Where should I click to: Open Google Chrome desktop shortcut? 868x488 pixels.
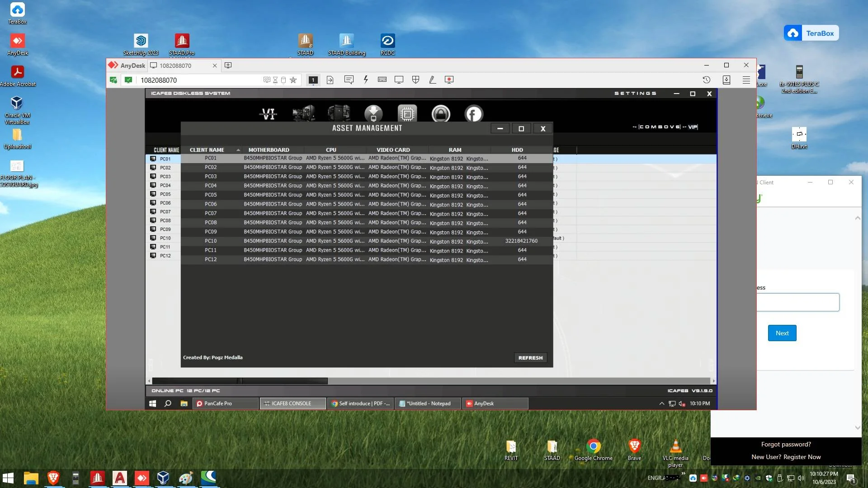(x=593, y=450)
